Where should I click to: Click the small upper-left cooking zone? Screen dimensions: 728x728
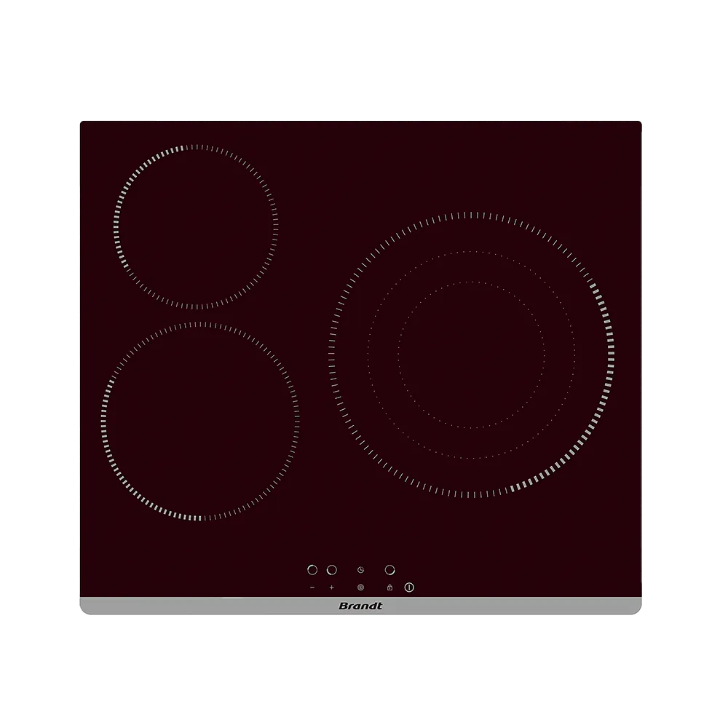click(195, 226)
